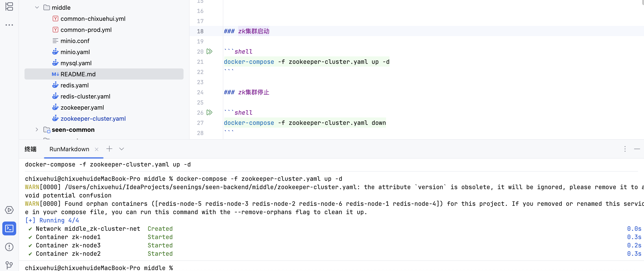Run the zk cluster start shell block

pyautogui.click(x=209, y=52)
